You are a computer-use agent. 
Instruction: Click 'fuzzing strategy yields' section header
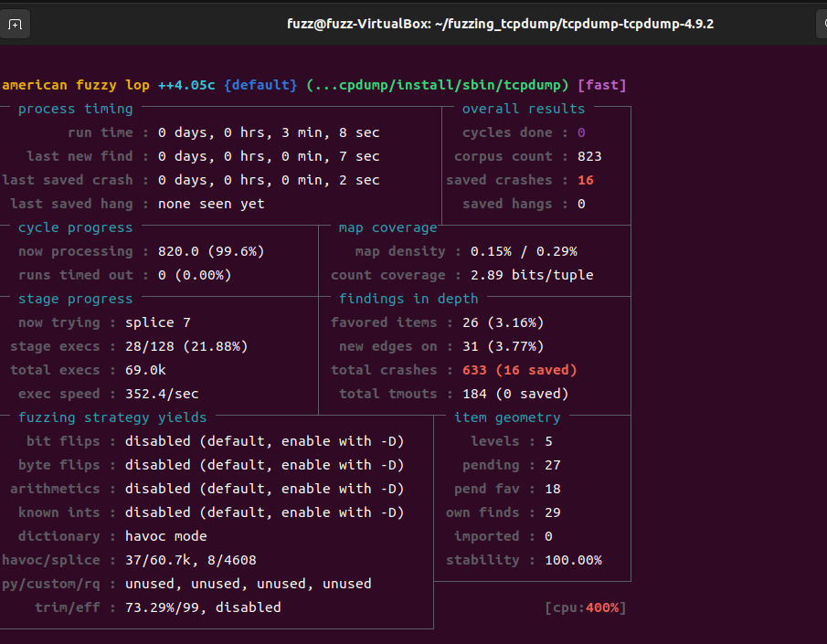[x=112, y=417]
